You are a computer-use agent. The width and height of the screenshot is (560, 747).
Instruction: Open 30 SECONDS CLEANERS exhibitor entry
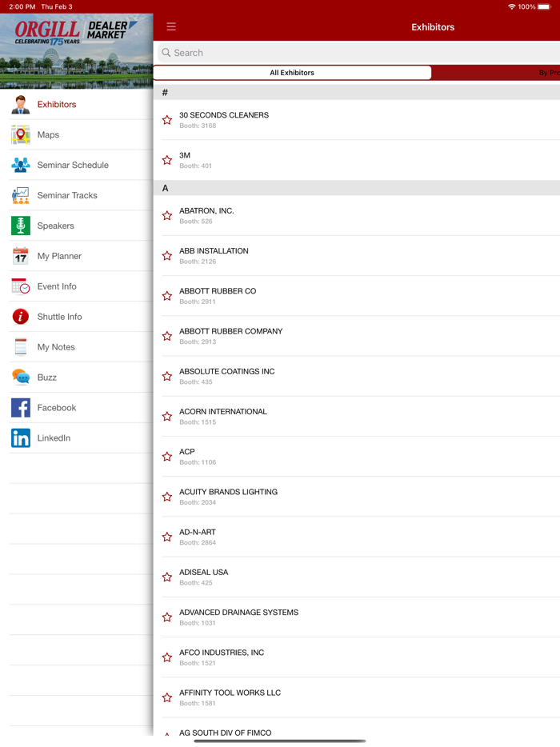(x=357, y=120)
